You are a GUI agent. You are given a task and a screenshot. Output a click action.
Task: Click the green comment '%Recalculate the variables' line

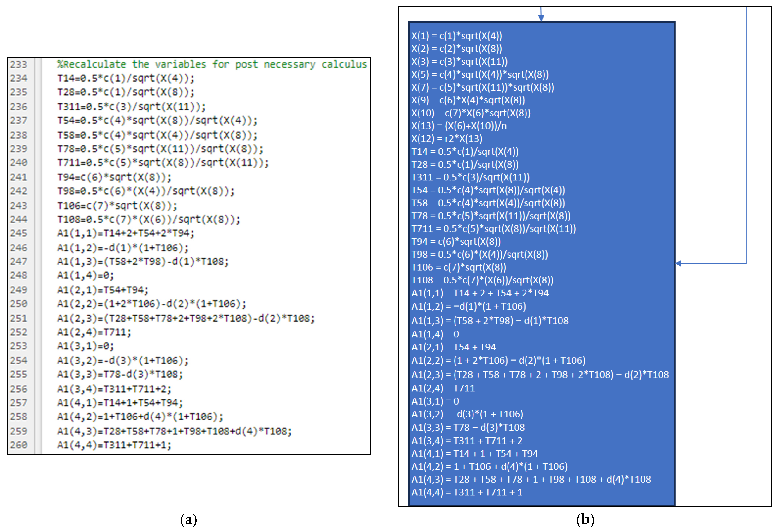click(212, 64)
